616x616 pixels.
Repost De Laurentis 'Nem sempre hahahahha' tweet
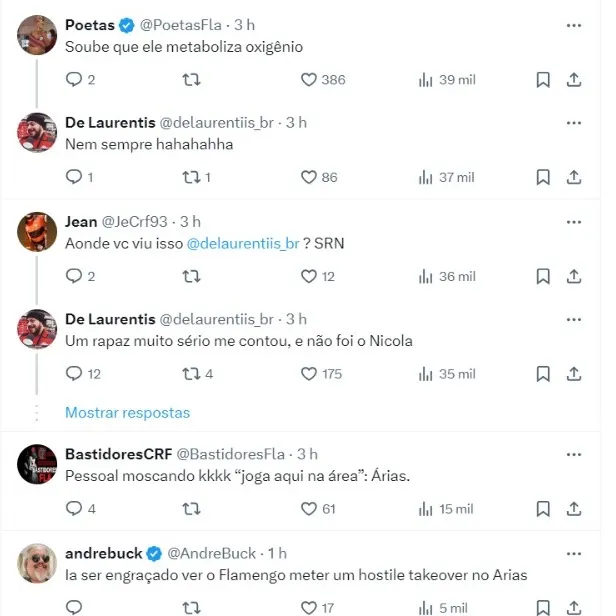tap(190, 177)
